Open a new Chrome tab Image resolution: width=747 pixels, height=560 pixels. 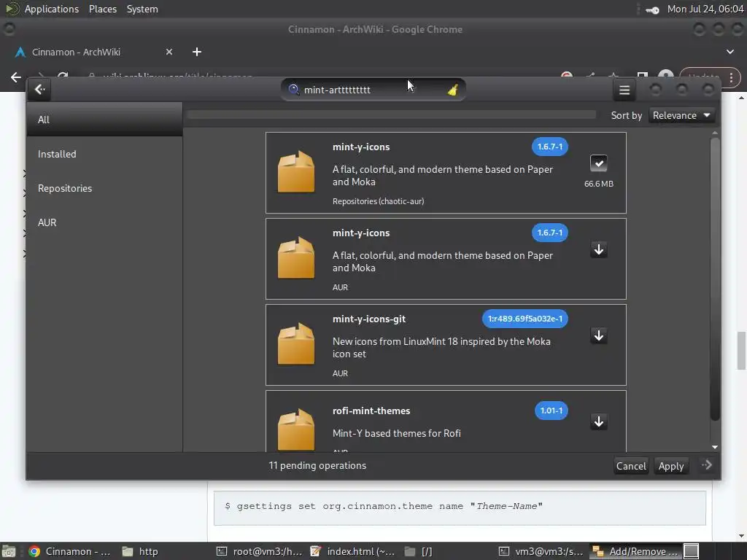197,52
